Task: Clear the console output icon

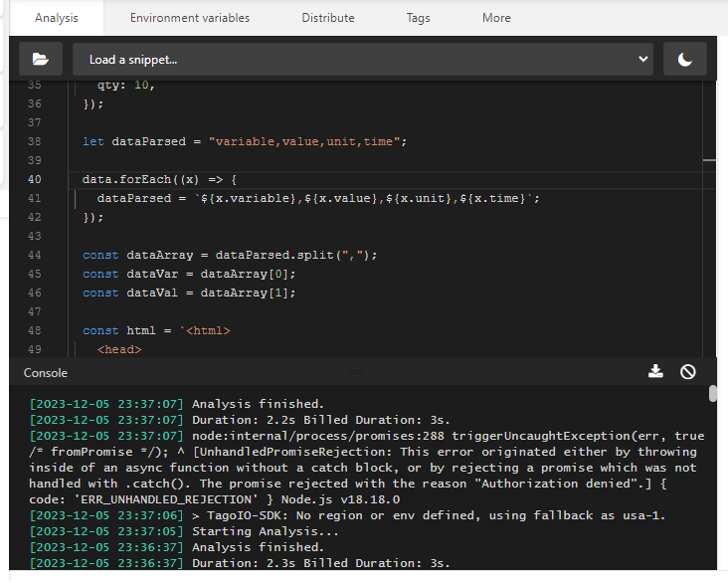Action: pos(687,372)
